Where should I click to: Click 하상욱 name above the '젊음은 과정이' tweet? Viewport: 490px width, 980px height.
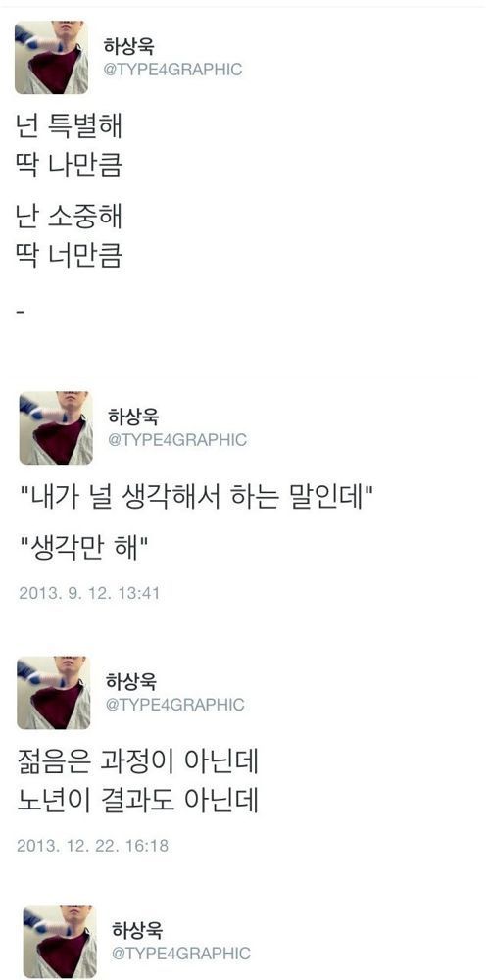tap(130, 681)
